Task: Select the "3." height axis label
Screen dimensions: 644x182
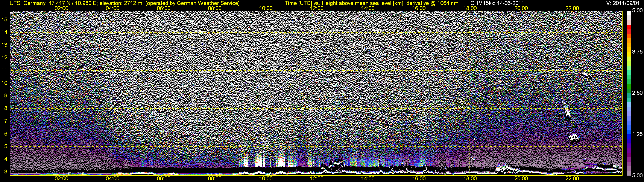Action: [x=6, y=172]
